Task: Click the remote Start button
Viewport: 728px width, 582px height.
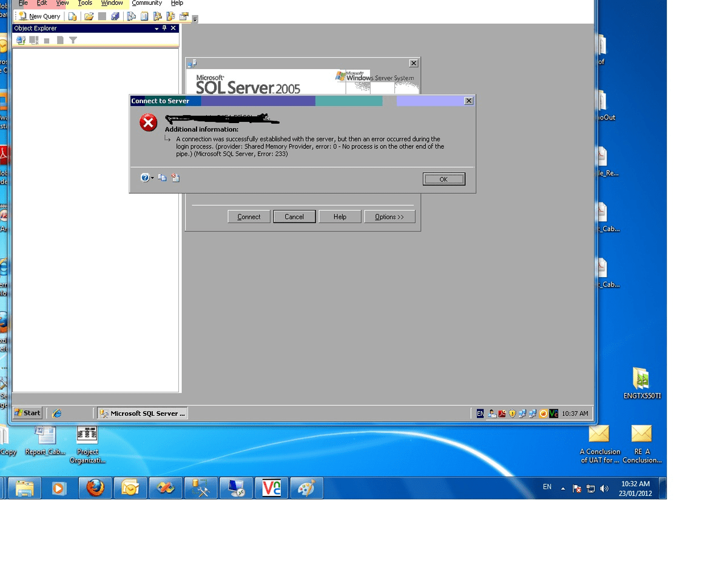Action: 27,413
